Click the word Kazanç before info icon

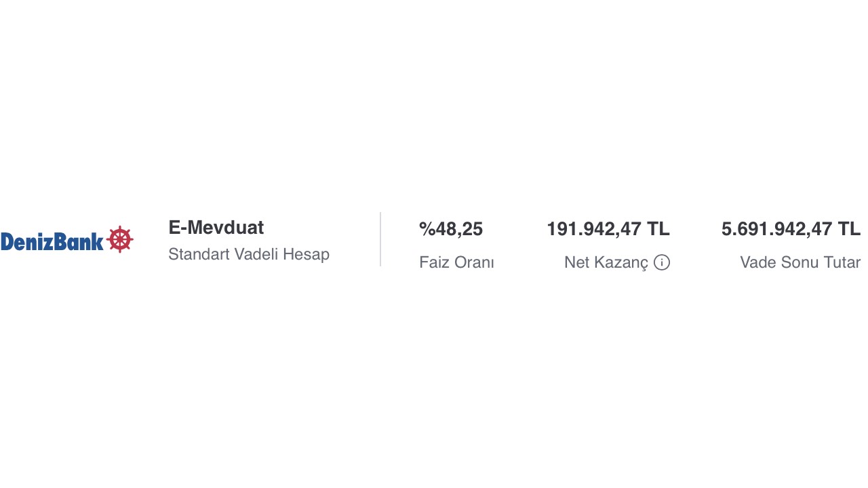pos(620,262)
